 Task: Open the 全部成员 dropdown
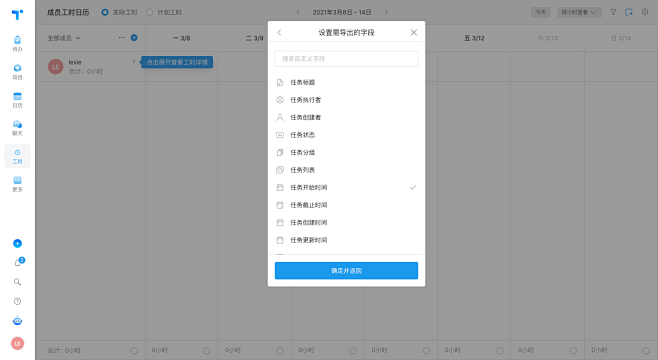pyautogui.click(x=64, y=38)
